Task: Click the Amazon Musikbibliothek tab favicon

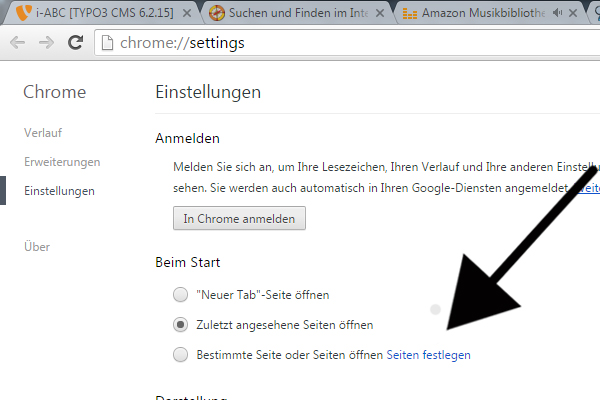Action: 408,14
